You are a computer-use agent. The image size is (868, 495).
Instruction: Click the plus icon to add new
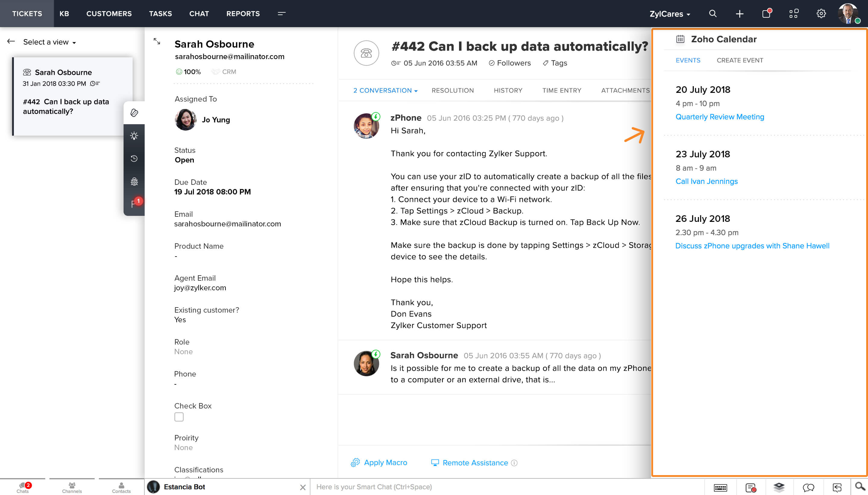click(740, 14)
